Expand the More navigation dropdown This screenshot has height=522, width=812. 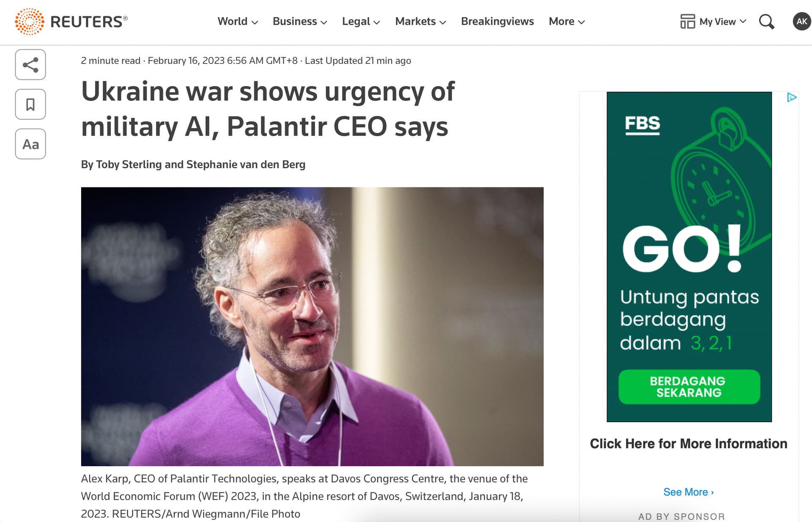coord(567,21)
